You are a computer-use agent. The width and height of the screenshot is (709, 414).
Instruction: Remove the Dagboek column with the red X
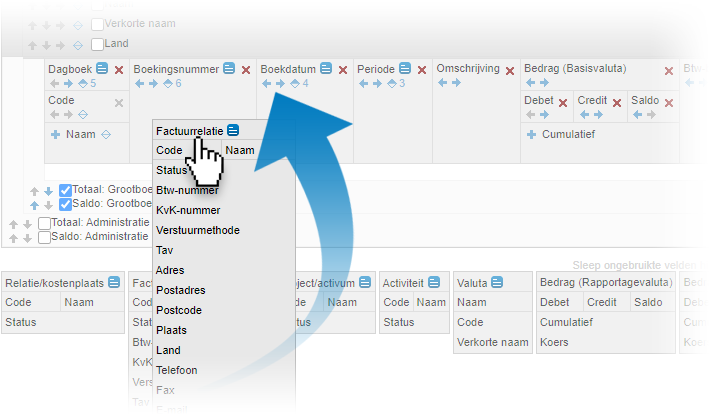point(119,69)
